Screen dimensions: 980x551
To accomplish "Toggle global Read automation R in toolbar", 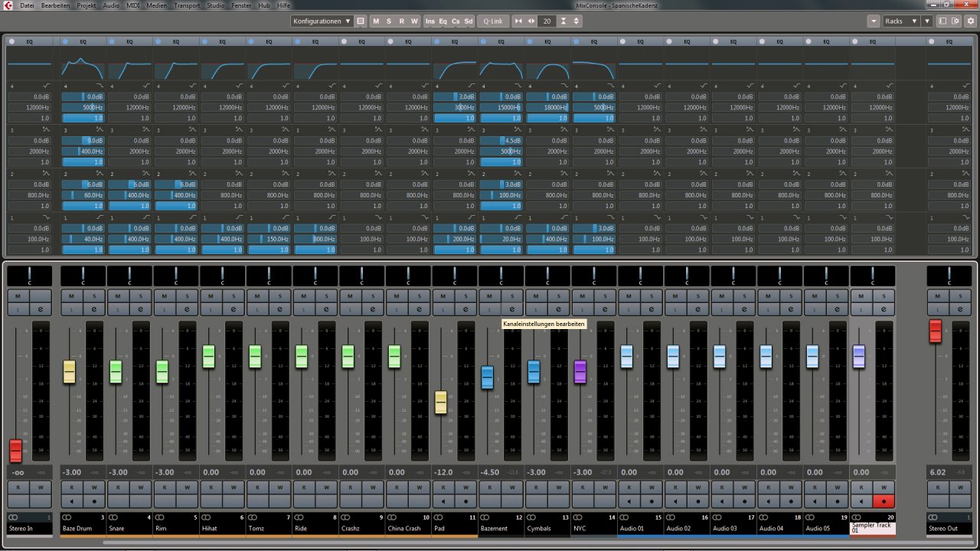I will coord(401,21).
